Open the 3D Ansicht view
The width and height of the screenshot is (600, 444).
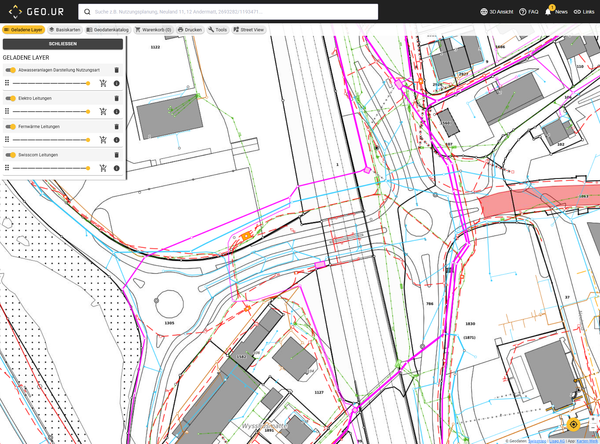(x=497, y=12)
